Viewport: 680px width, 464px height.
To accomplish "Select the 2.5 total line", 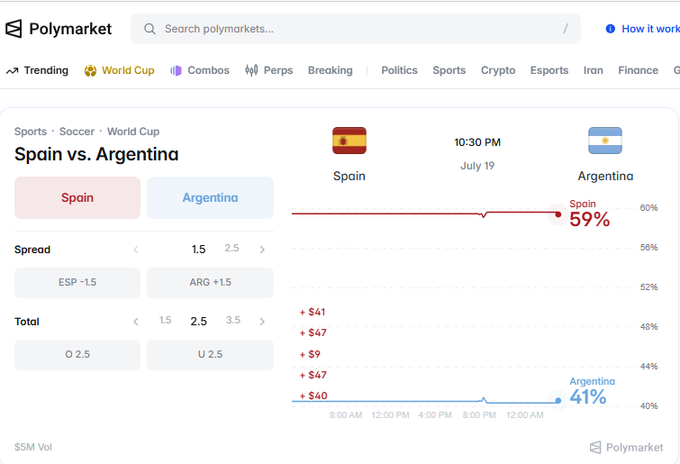I will 199,321.
